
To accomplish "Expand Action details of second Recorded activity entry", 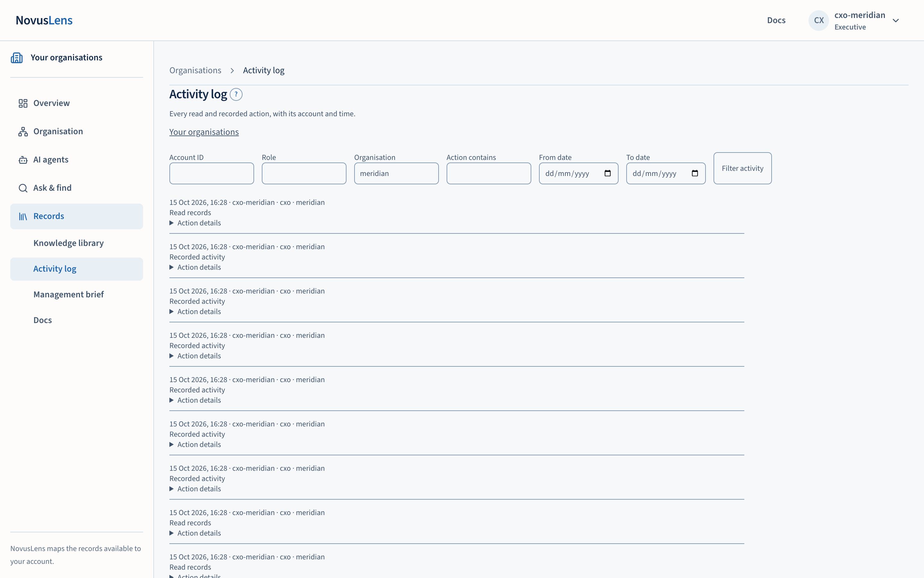I will pyautogui.click(x=195, y=311).
